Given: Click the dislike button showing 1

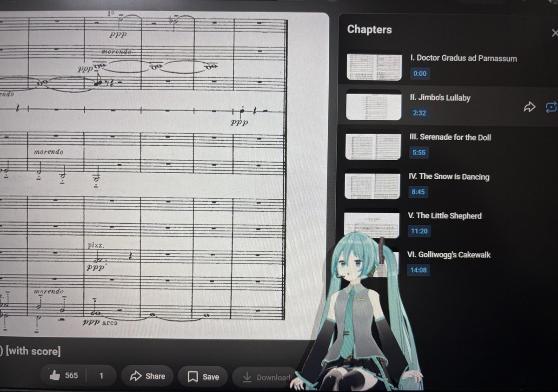Looking at the screenshot, I should [x=101, y=376].
